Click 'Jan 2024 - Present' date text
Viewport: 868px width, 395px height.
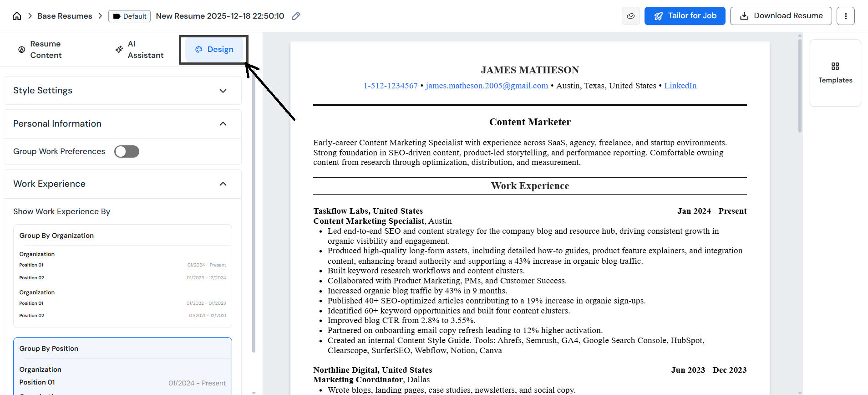click(x=711, y=211)
